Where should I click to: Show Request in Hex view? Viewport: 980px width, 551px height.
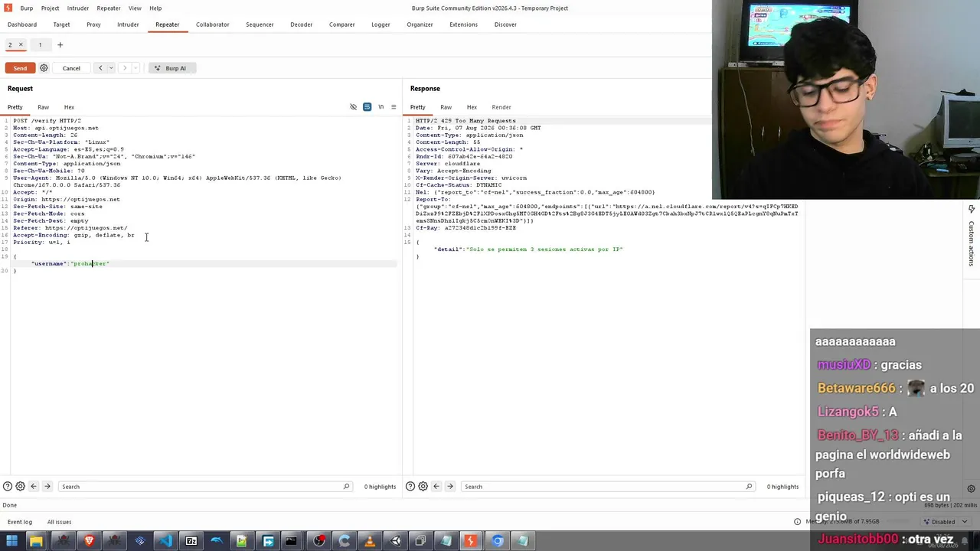coord(69,107)
